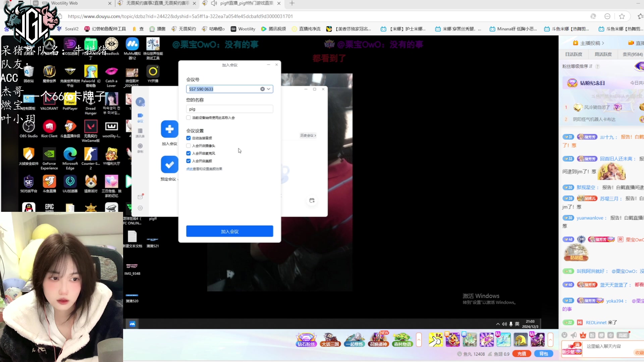Click the taskbar volume speaker icon

point(504,324)
